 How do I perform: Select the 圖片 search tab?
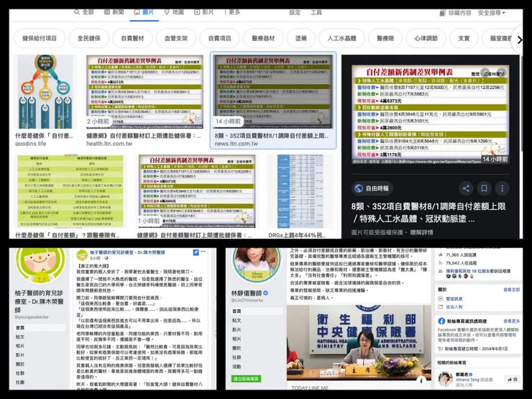144,12
